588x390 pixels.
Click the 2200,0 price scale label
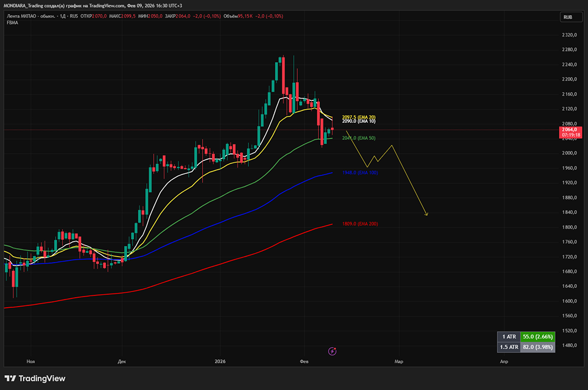[x=569, y=79]
